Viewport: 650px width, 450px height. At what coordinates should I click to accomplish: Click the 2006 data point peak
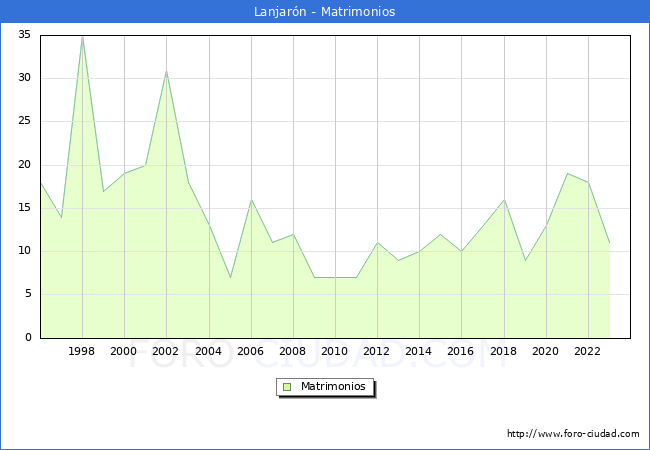click(x=251, y=200)
